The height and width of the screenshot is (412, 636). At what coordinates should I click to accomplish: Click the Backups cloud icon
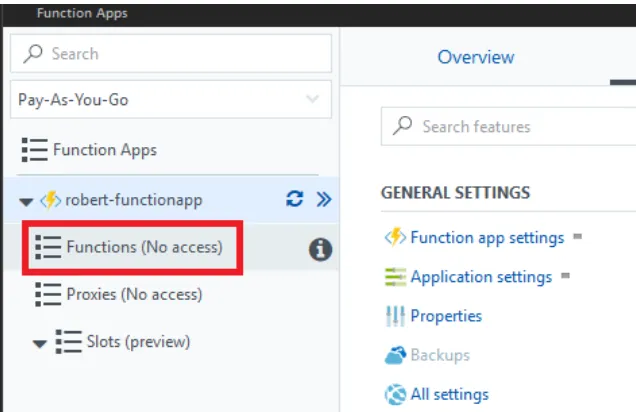click(x=395, y=355)
